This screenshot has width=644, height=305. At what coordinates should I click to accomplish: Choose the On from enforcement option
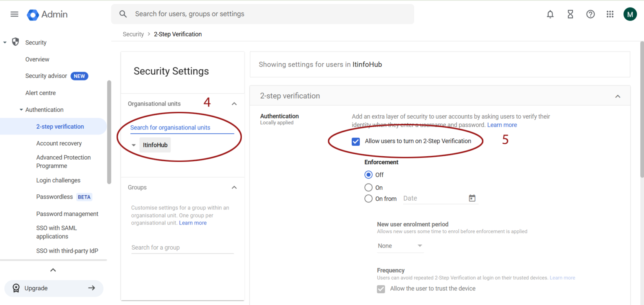pos(369,199)
